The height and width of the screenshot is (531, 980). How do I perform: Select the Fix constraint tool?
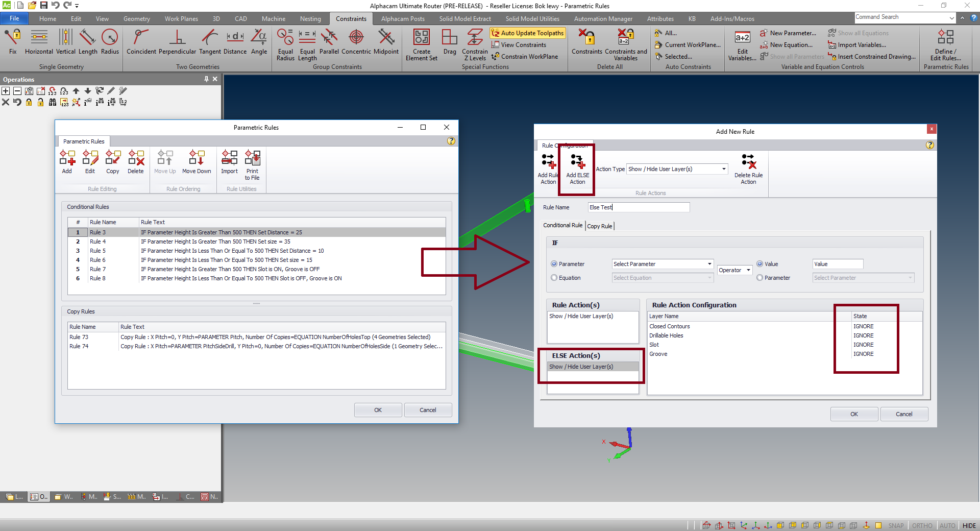[x=13, y=42]
